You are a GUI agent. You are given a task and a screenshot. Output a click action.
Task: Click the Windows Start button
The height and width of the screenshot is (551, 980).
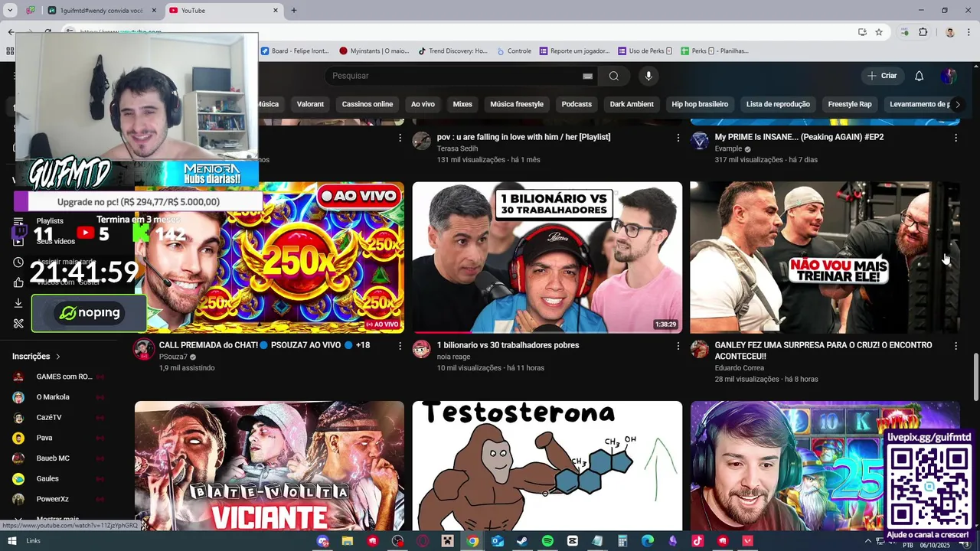11,541
